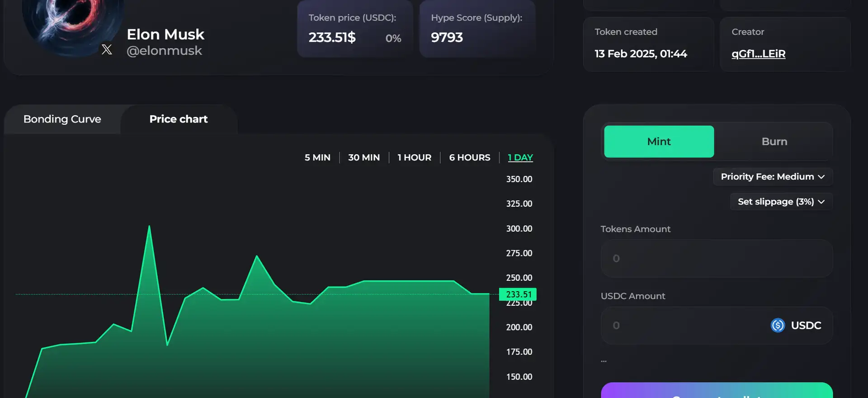
Task: Click the slippage chevron arrow
Action: pyautogui.click(x=821, y=202)
